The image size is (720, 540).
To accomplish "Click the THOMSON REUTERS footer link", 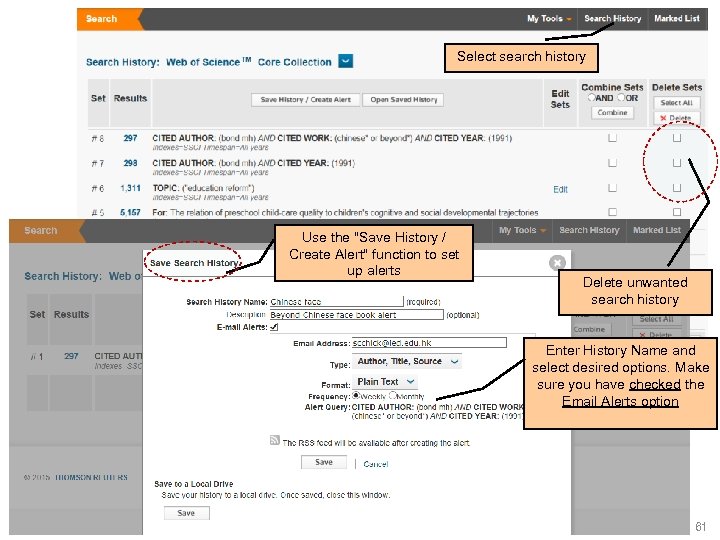I will [91, 478].
